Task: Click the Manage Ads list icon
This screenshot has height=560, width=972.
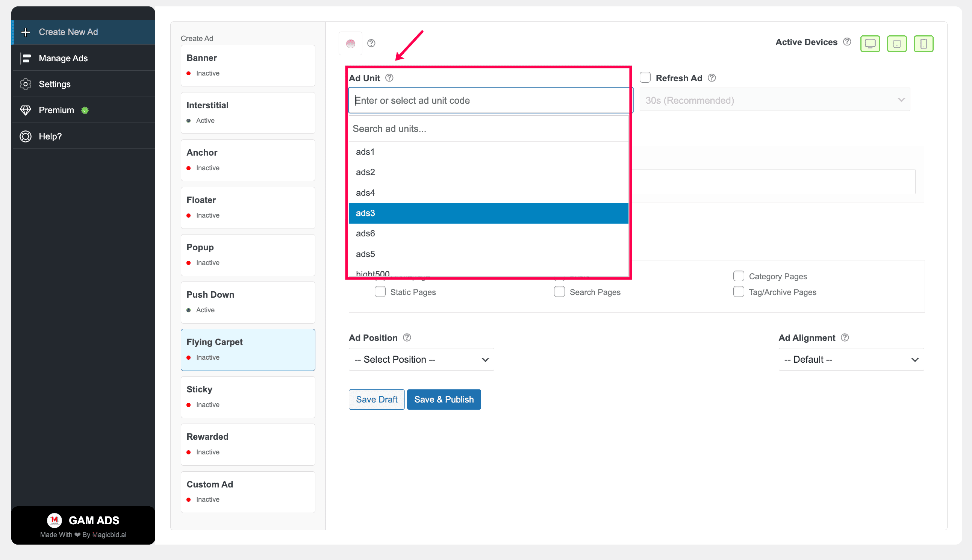Action: click(x=26, y=58)
